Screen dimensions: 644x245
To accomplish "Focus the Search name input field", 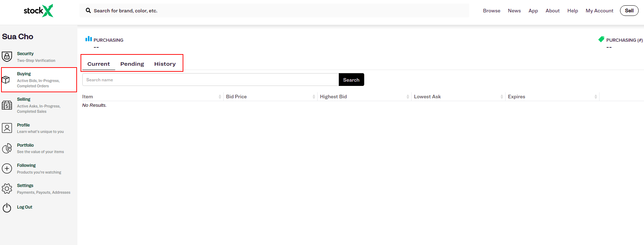I will point(210,80).
